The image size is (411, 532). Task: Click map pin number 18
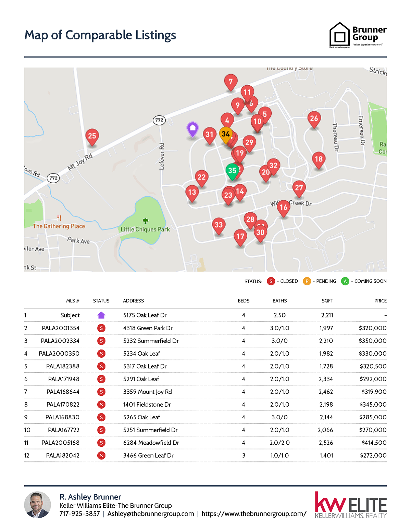click(319, 160)
